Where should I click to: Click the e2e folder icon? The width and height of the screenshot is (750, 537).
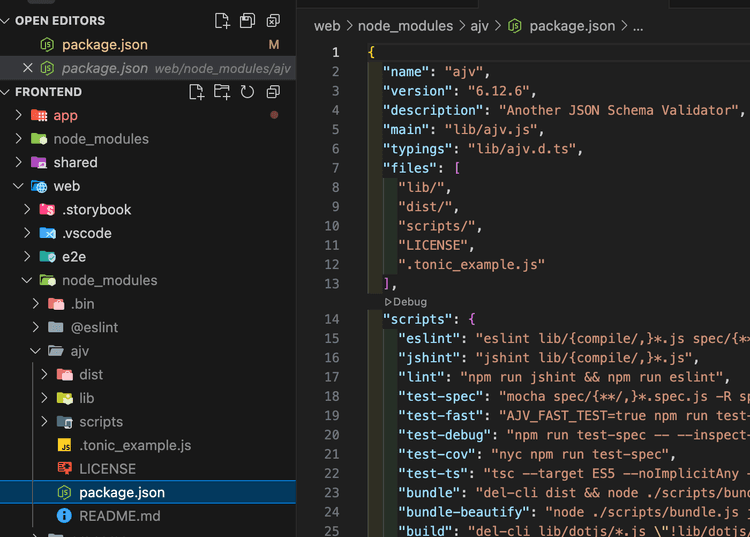[x=47, y=257]
